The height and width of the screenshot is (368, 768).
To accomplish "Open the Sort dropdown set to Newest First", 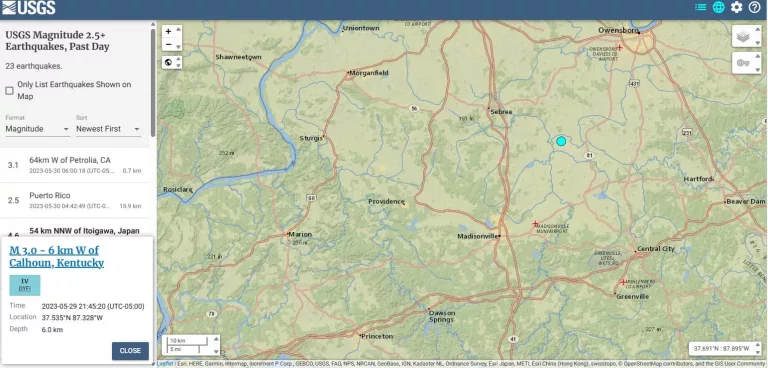I will (108, 129).
